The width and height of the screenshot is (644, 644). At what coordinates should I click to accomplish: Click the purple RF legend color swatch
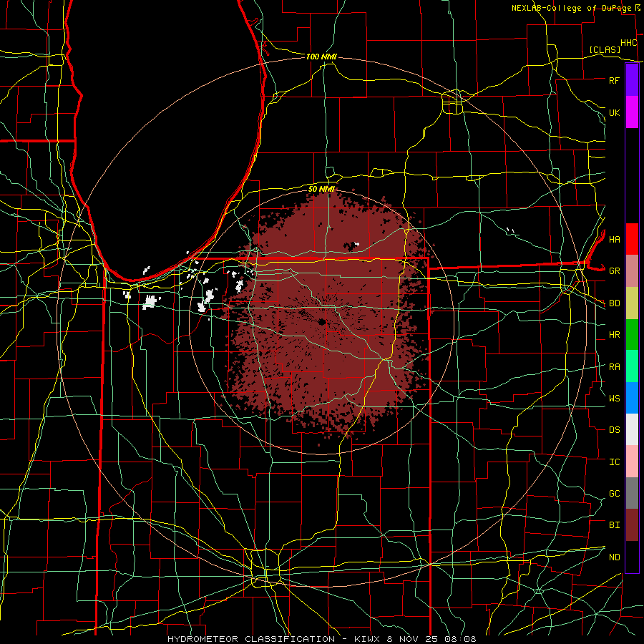tap(632, 80)
